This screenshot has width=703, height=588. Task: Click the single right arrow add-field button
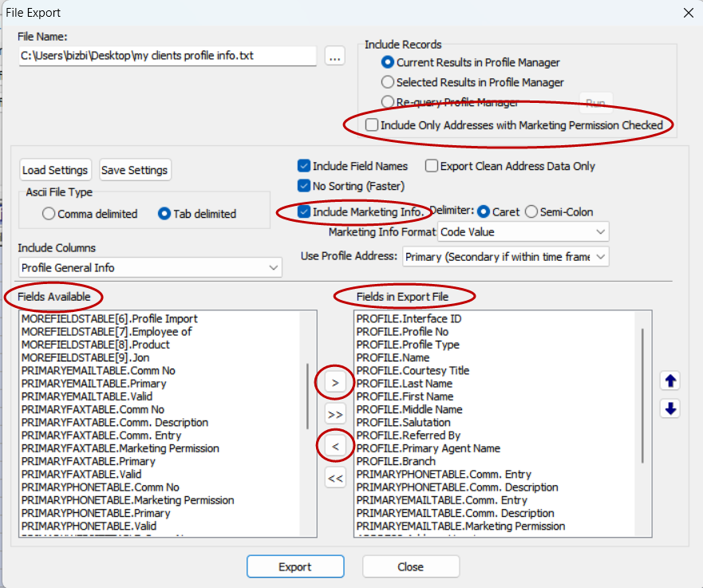[x=335, y=383]
